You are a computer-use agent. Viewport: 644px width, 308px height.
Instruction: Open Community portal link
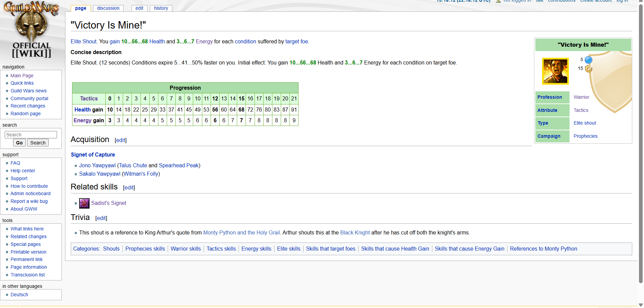(30, 98)
